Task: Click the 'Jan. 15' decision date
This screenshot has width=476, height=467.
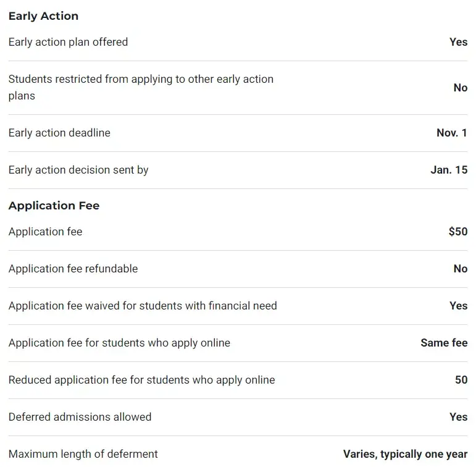Action: 449,170
